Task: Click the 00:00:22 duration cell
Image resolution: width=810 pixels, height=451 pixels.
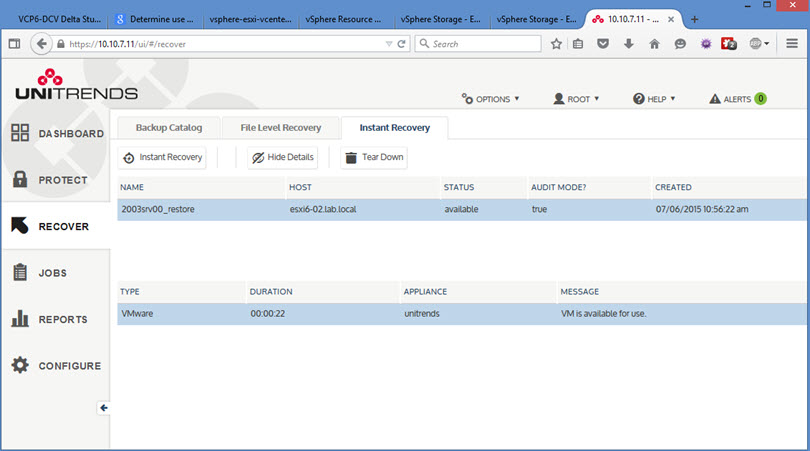Action: [268, 314]
